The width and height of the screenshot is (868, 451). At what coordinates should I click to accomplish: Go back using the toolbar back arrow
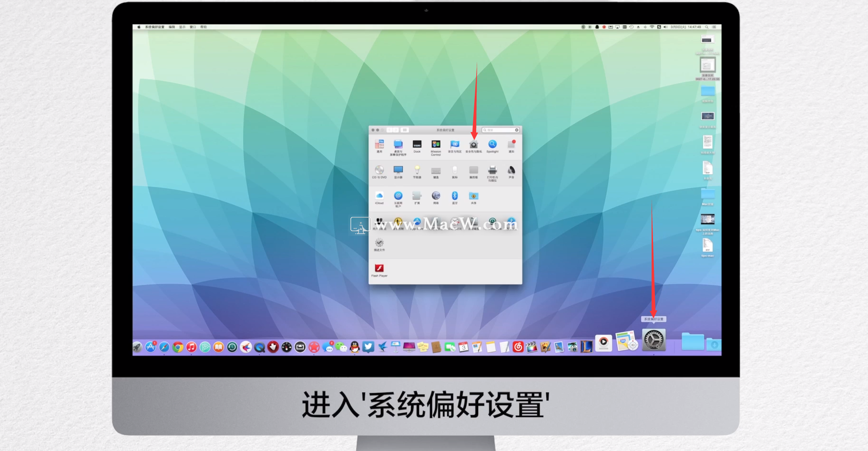389,130
